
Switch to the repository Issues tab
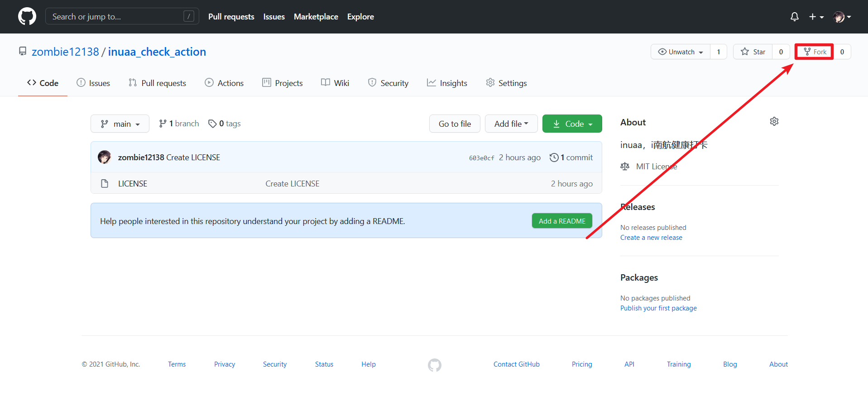pos(93,83)
